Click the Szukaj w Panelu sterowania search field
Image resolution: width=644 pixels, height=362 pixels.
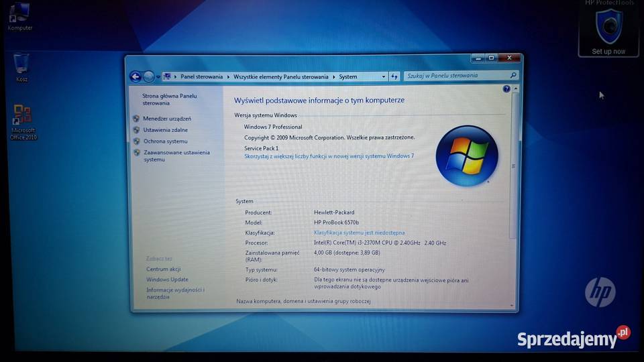coord(456,76)
